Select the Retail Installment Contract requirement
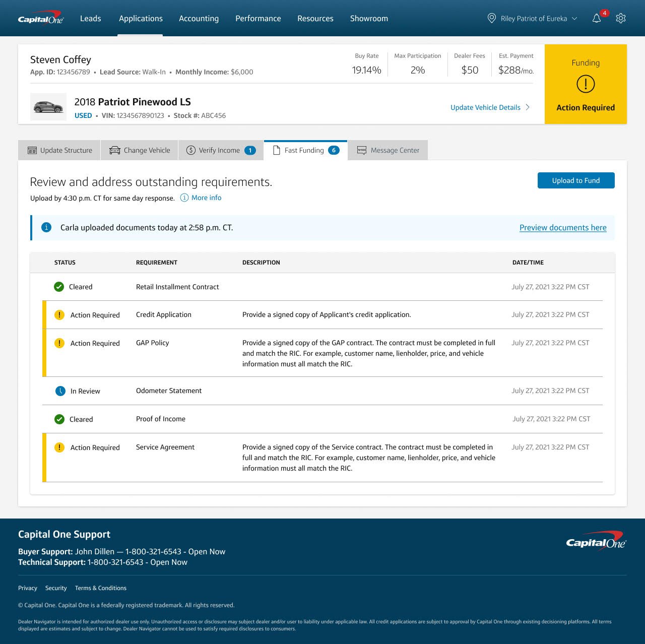The image size is (645, 644). 322,287
